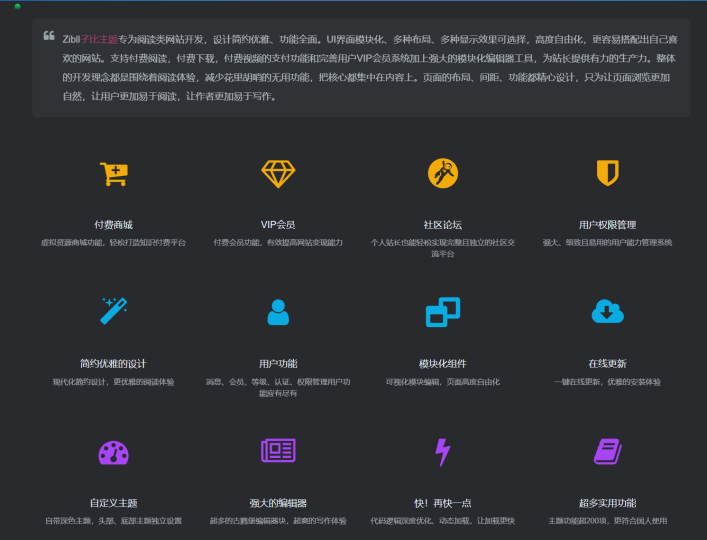Viewport: 707px width, 540px height.
Task: Select the 在线更新 heading
Action: click(x=607, y=364)
